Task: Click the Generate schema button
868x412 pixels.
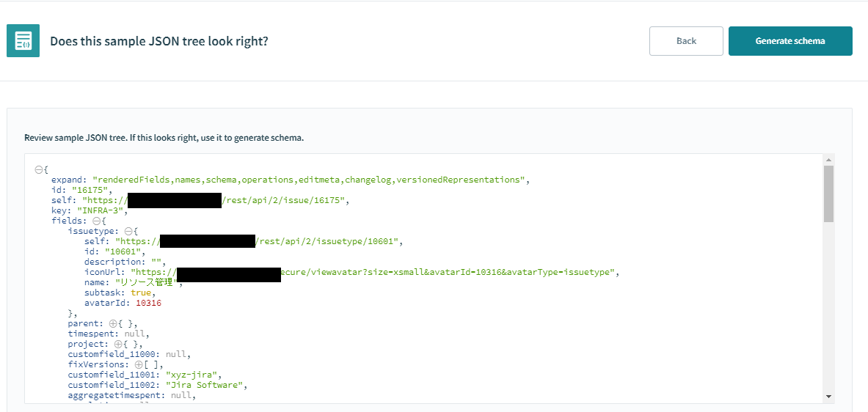Action: click(x=790, y=41)
